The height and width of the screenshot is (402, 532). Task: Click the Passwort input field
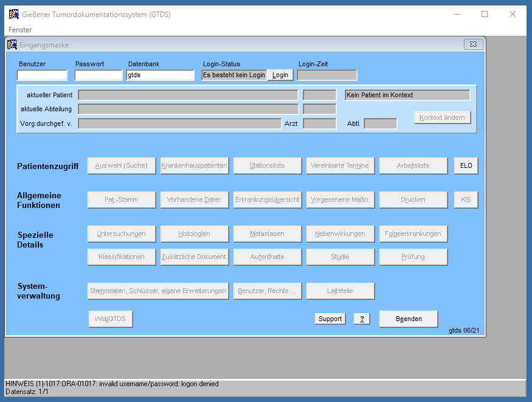point(98,75)
